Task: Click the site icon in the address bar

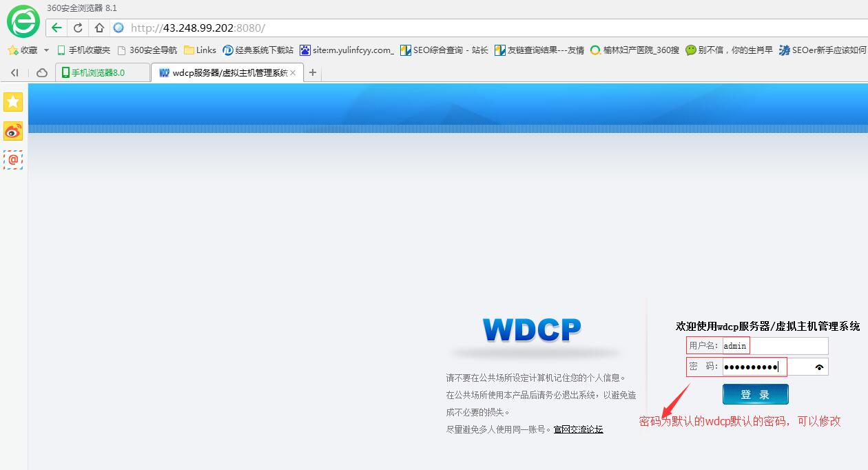Action: pyautogui.click(x=118, y=28)
